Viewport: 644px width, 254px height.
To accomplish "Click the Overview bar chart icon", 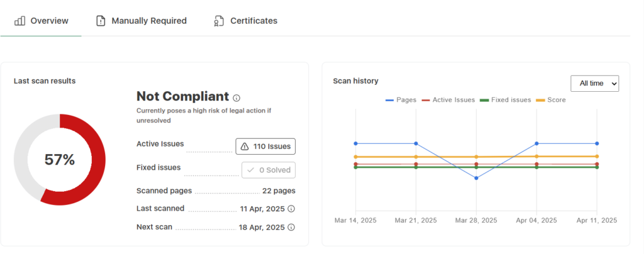I will [x=19, y=21].
